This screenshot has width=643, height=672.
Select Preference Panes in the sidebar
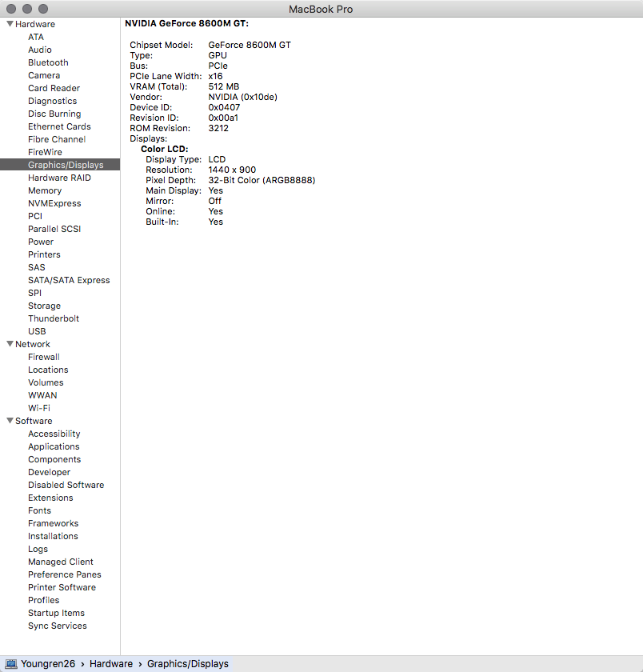pyautogui.click(x=65, y=574)
